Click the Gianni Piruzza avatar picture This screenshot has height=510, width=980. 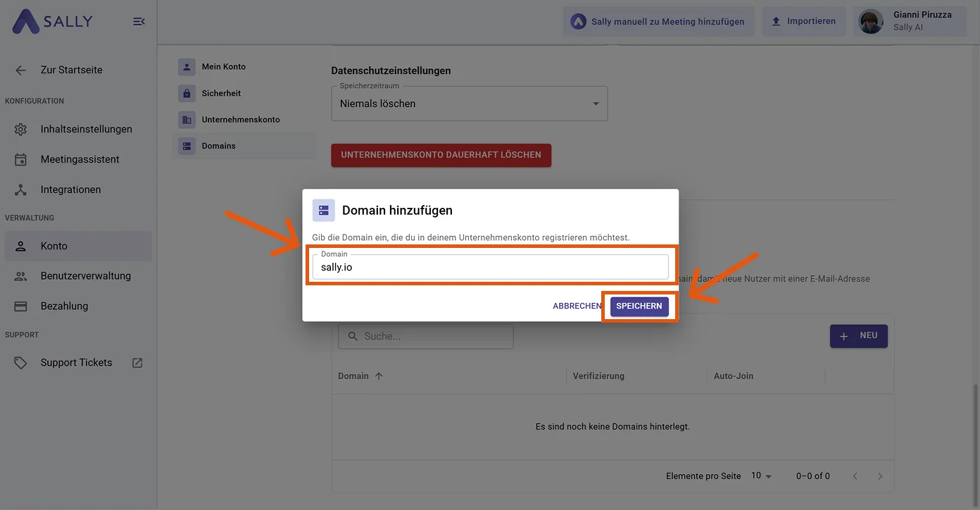pyautogui.click(x=871, y=22)
